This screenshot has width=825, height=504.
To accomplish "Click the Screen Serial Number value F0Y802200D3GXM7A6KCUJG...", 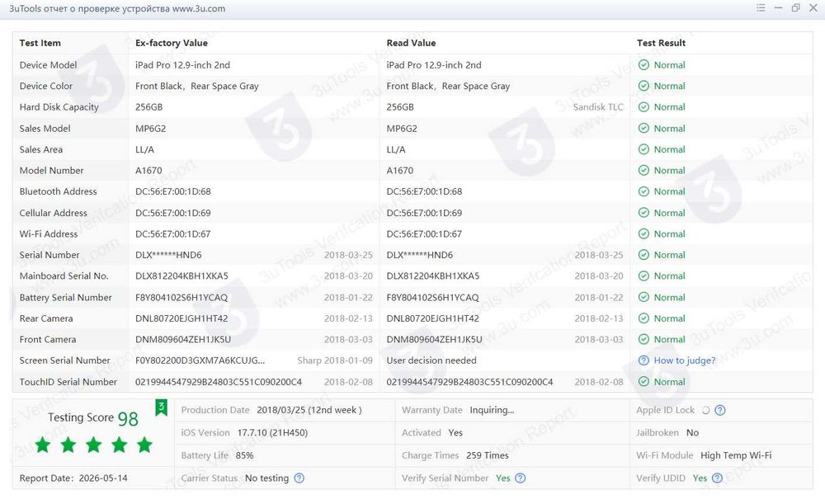I will [x=200, y=360].
